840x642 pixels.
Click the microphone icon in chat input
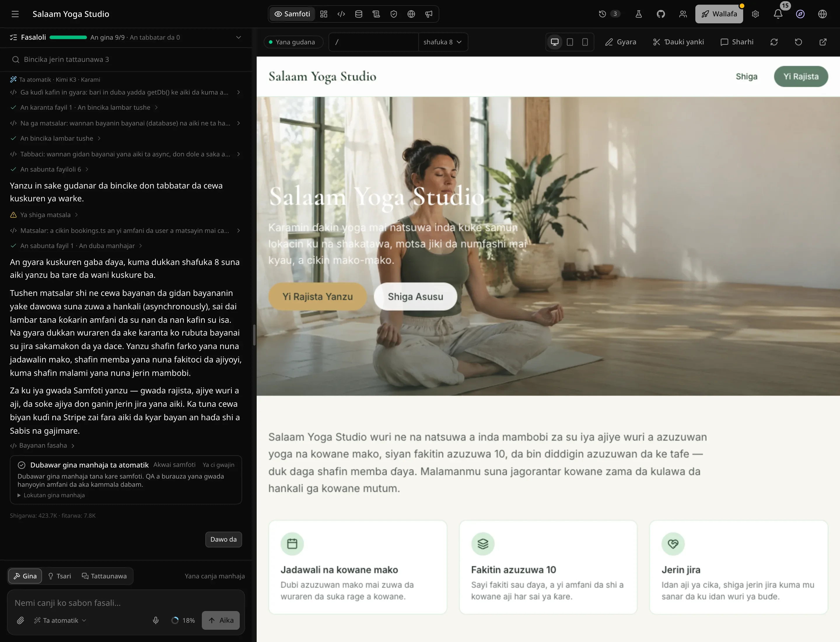click(155, 620)
